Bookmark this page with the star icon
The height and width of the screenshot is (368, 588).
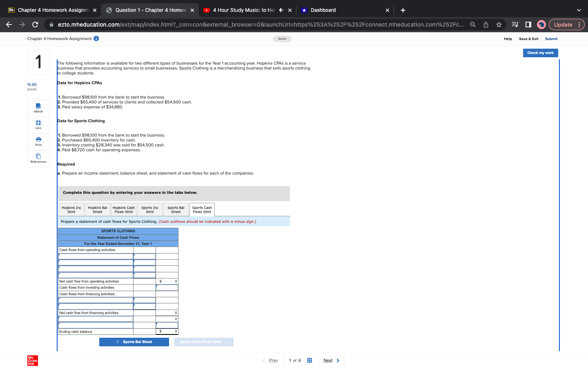click(x=499, y=25)
